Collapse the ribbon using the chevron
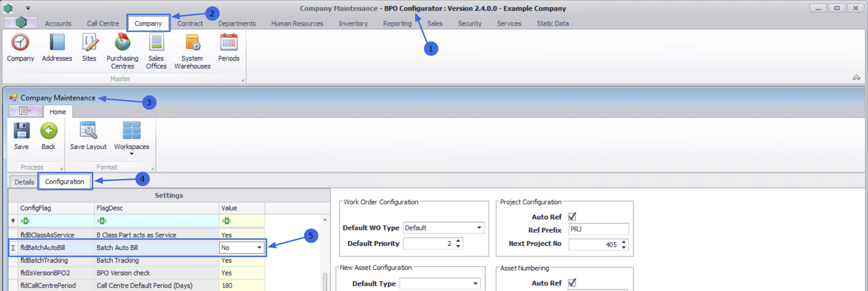The height and width of the screenshot is (291, 868). (856, 77)
